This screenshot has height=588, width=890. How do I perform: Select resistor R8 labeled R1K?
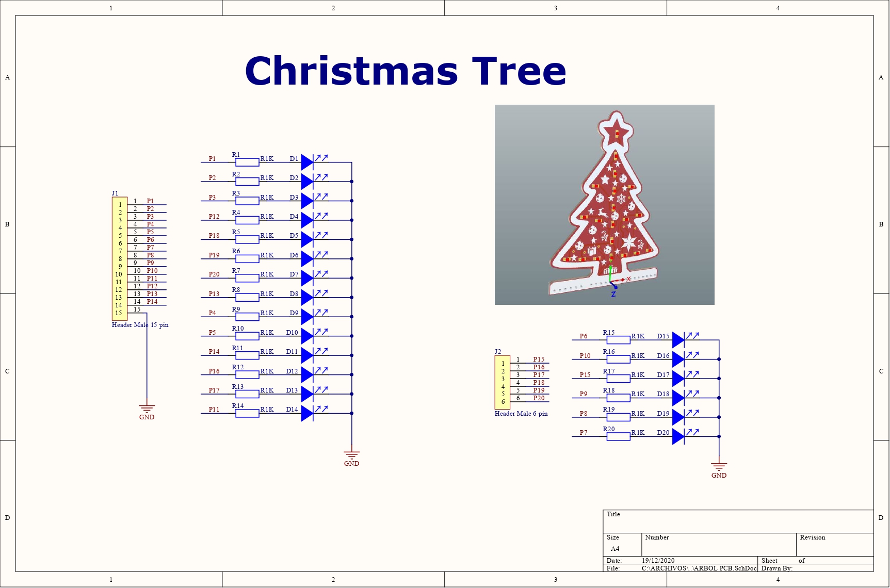[x=247, y=296]
